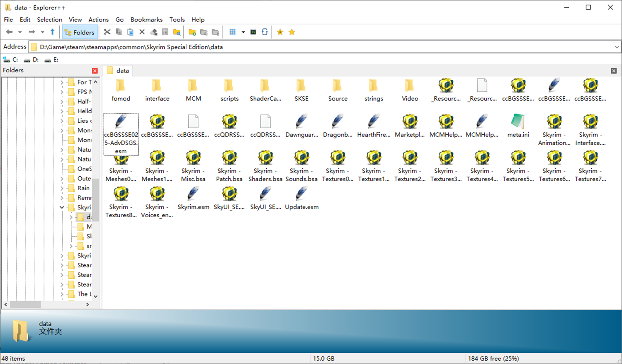Select the Skyrim - Sounds.bsa archive icon
This screenshot has height=364, width=622.
click(301, 157)
